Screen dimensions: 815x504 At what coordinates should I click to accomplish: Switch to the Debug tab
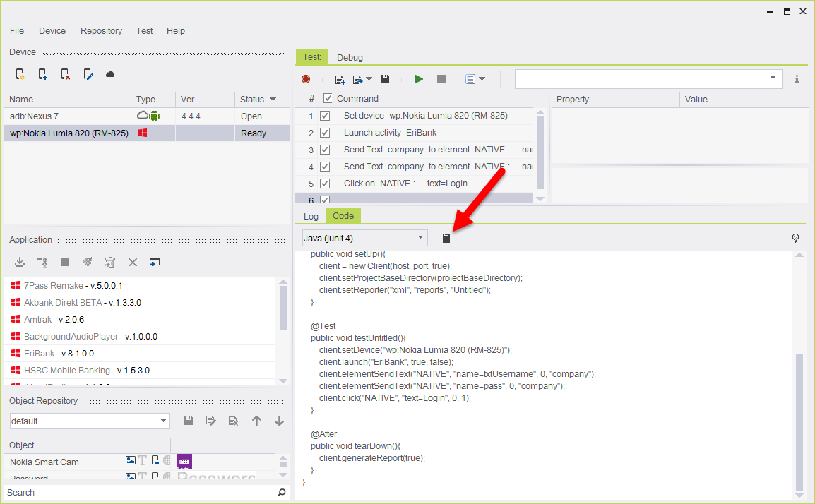(x=350, y=58)
